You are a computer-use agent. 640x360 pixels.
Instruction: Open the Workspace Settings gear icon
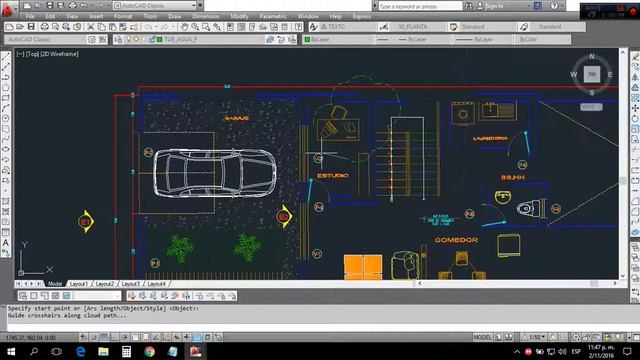pos(92,39)
